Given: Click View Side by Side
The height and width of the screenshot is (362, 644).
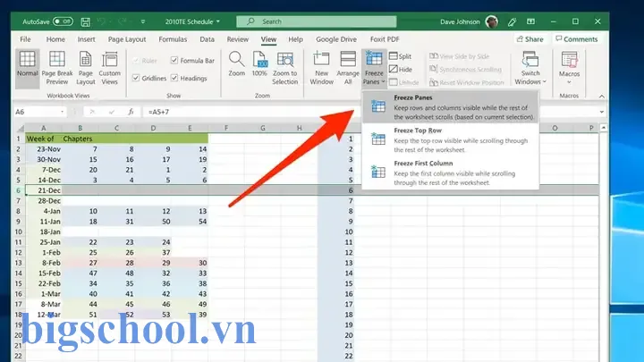Looking at the screenshot, I should click(459, 56).
